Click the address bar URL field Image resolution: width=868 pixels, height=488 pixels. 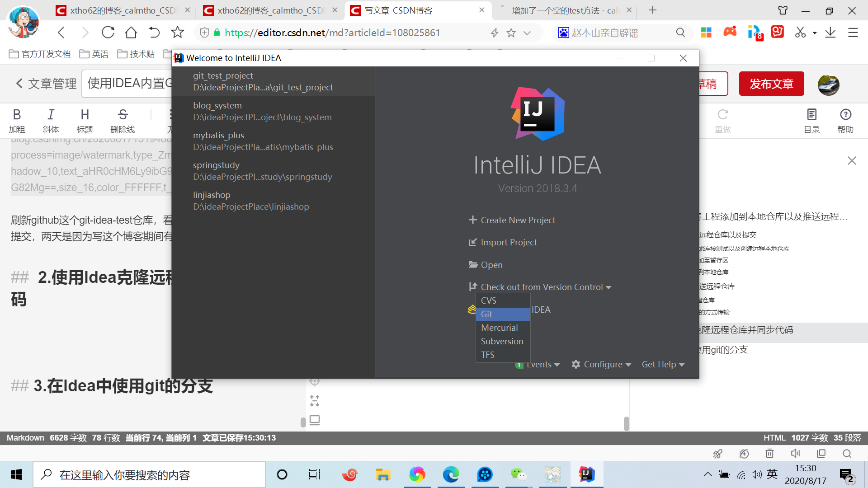coord(332,33)
